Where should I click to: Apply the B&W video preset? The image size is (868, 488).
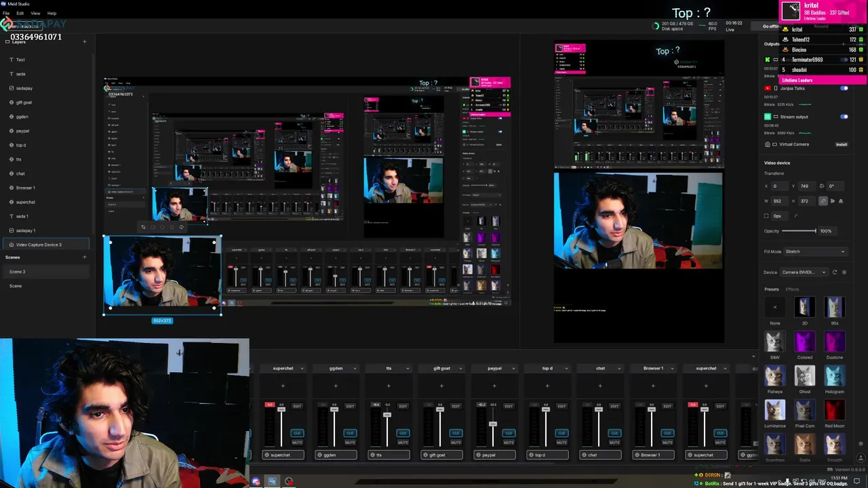[x=775, y=341]
